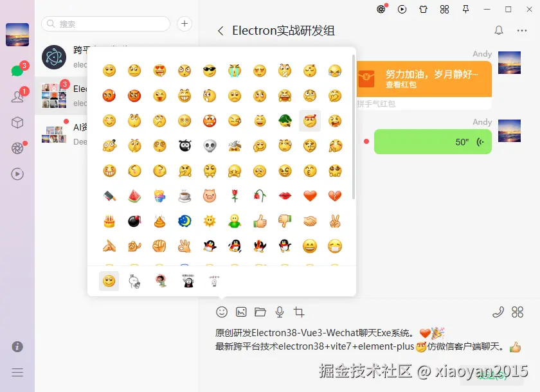This screenshot has width=540, height=392.
Task: Select the screenshot crop tool icon
Action: coord(298,312)
